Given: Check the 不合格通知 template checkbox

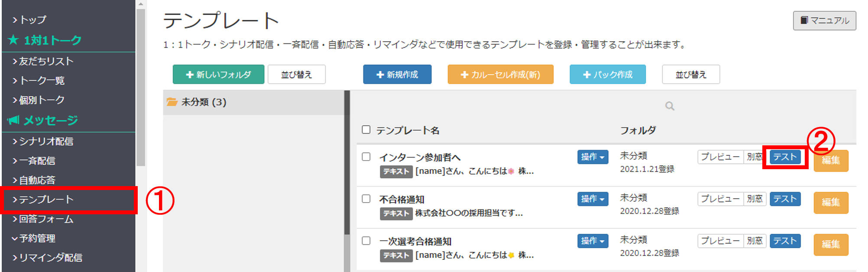Looking at the screenshot, I should 366,199.
